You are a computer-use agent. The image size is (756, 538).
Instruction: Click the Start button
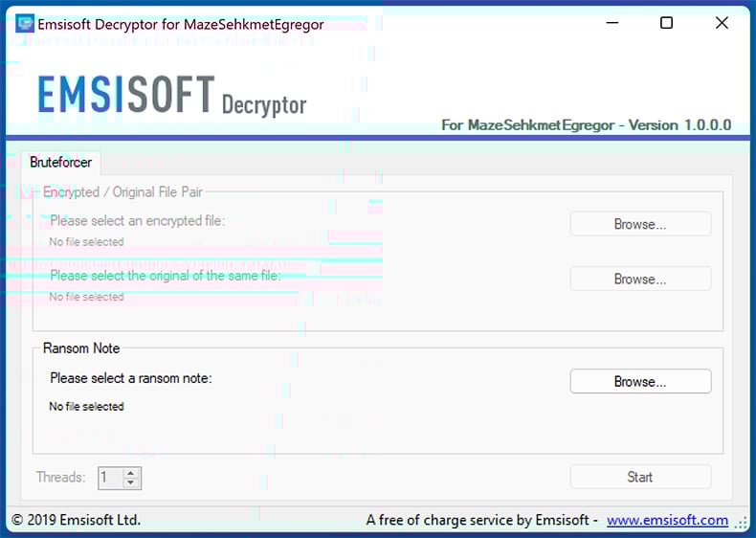point(640,477)
